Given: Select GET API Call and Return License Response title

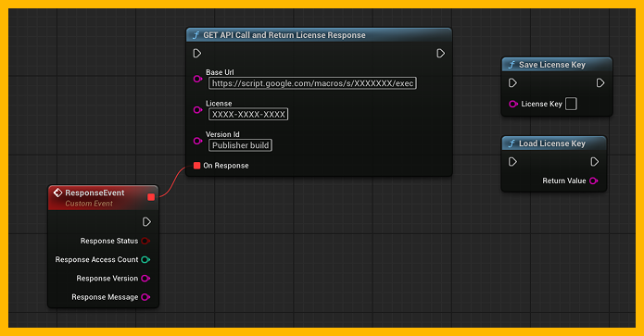Looking at the screenshot, I should point(284,35).
